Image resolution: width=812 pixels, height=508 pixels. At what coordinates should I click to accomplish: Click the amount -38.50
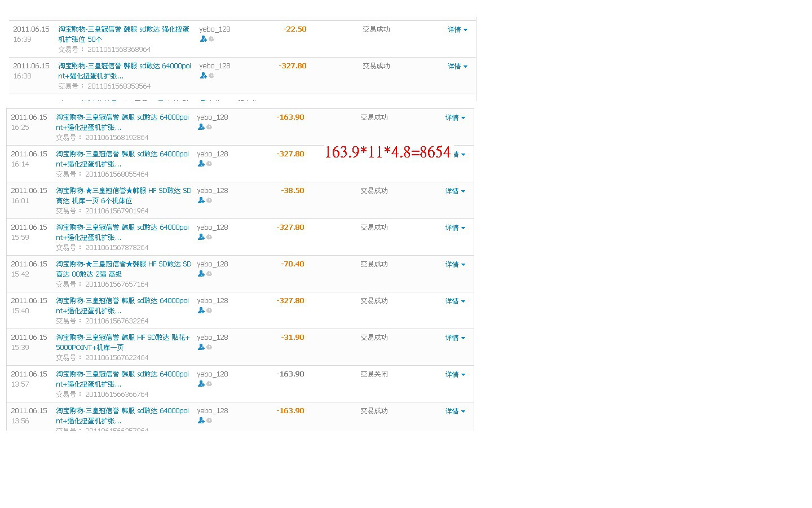coord(293,191)
